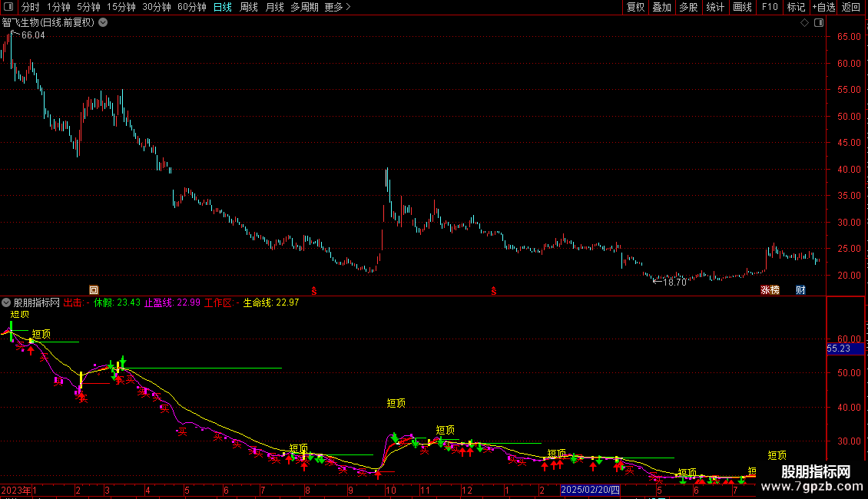Click the 生命线: 22.97 indicator value
868x499 pixels.
[271, 302]
